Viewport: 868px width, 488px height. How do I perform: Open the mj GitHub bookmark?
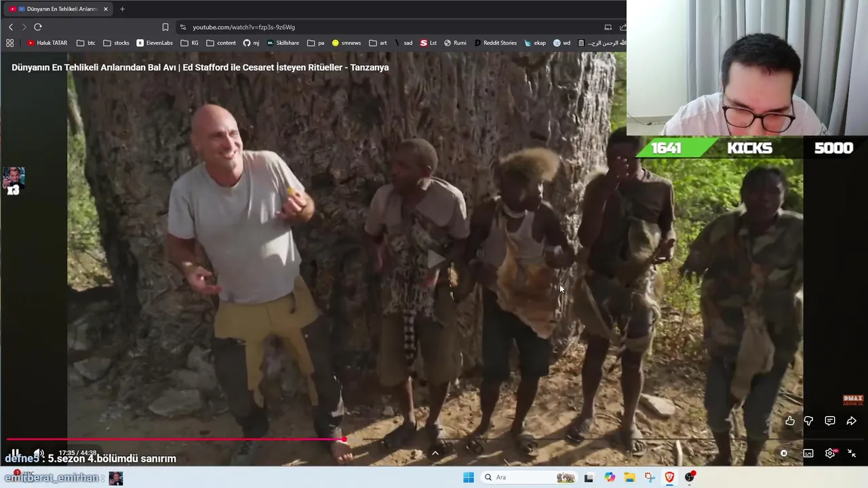click(x=252, y=43)
